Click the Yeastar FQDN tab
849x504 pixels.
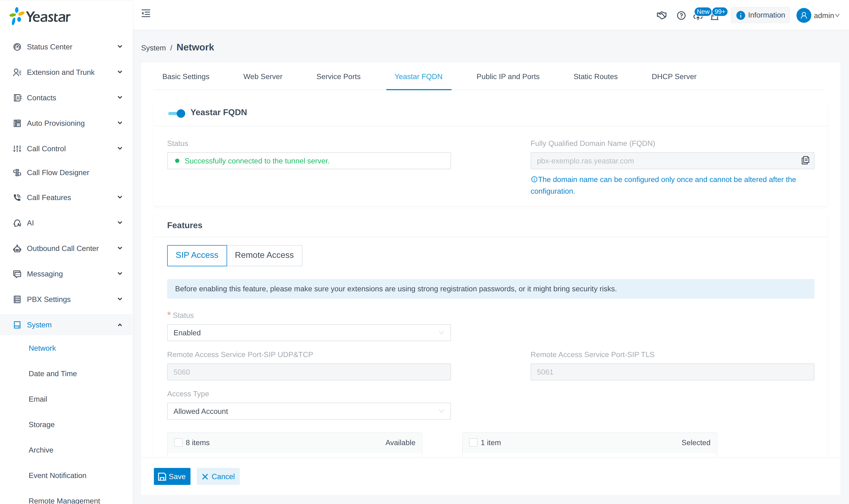click(418, 76)
